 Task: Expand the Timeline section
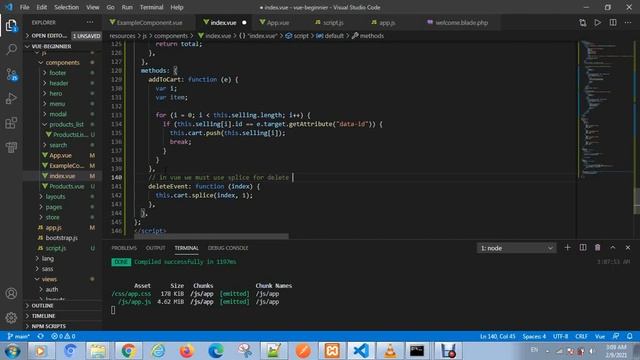pos(43,316)
